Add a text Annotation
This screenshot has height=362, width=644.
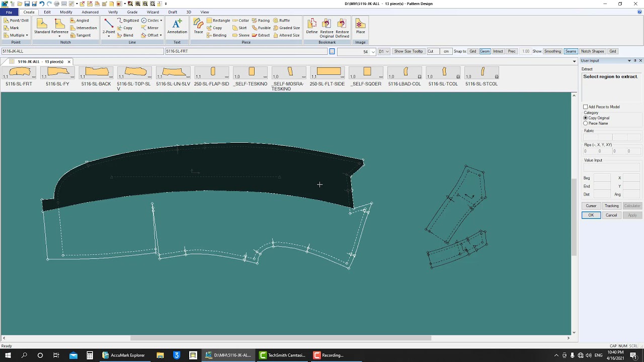pyautogui.click(x=177, y=27)
